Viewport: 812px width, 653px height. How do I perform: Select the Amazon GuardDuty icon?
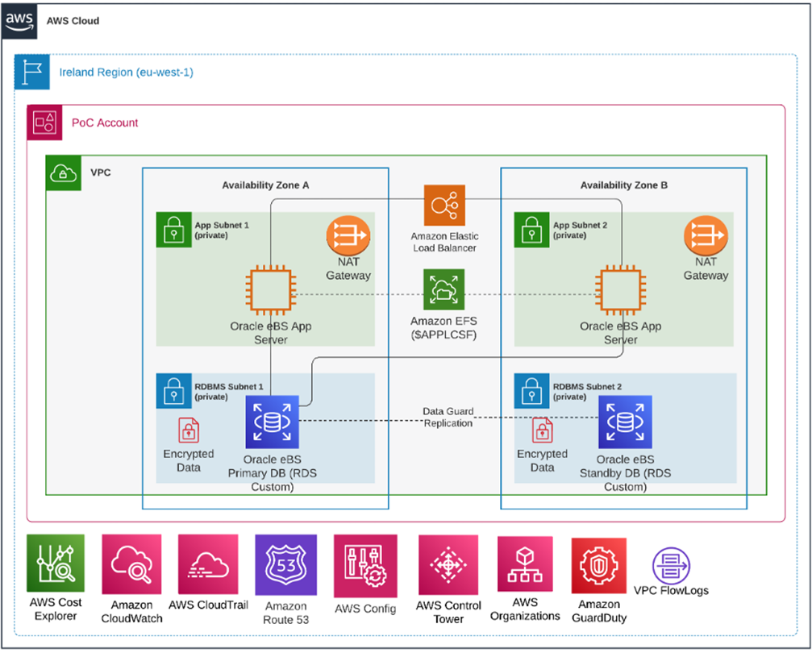click(599, 565)
